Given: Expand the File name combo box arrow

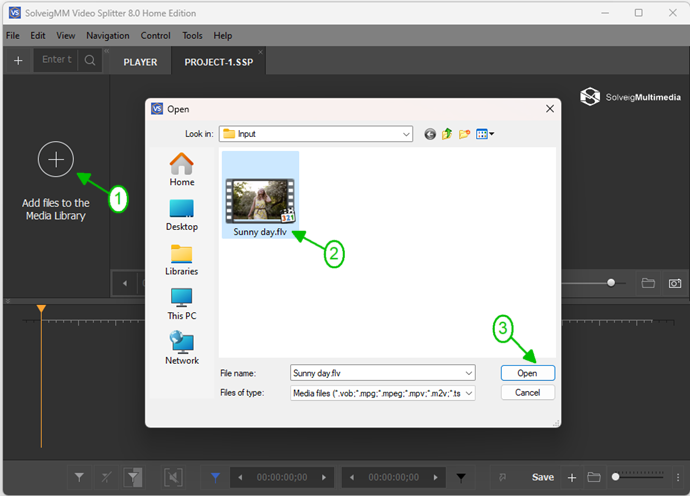Looking at the screenshot, I should (469, 373).
